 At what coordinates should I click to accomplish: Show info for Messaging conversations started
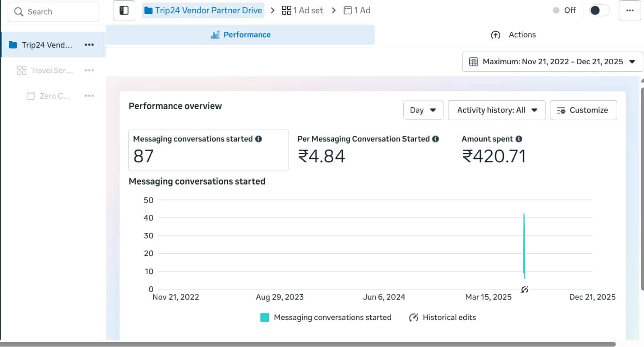258,139
